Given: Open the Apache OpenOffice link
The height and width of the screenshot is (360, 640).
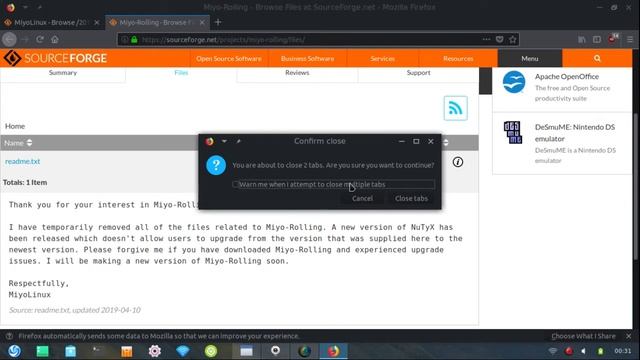Looking at the screenshot, I should [x=567, y=76].
